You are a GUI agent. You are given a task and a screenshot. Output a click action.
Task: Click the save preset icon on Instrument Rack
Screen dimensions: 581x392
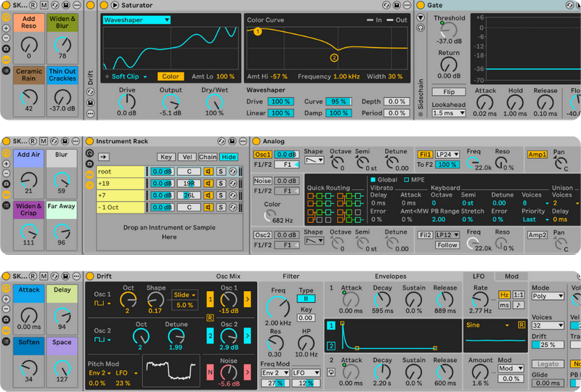(x=232, y=141)
